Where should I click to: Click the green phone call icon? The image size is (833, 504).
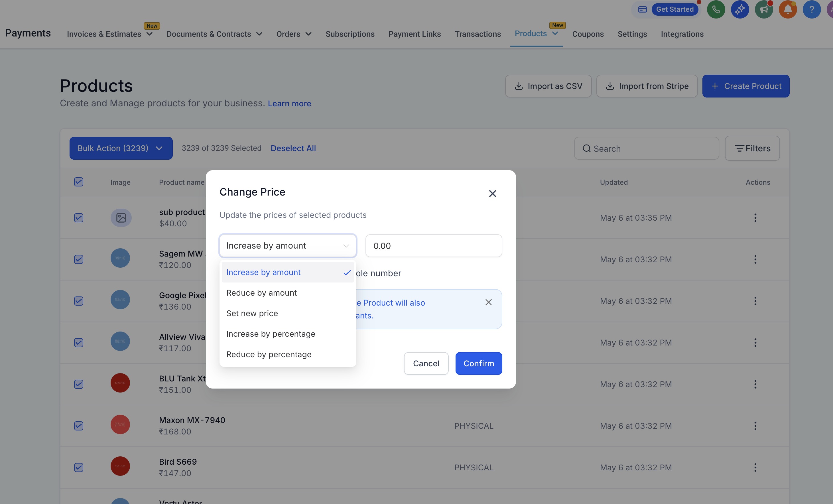point(716,9)
